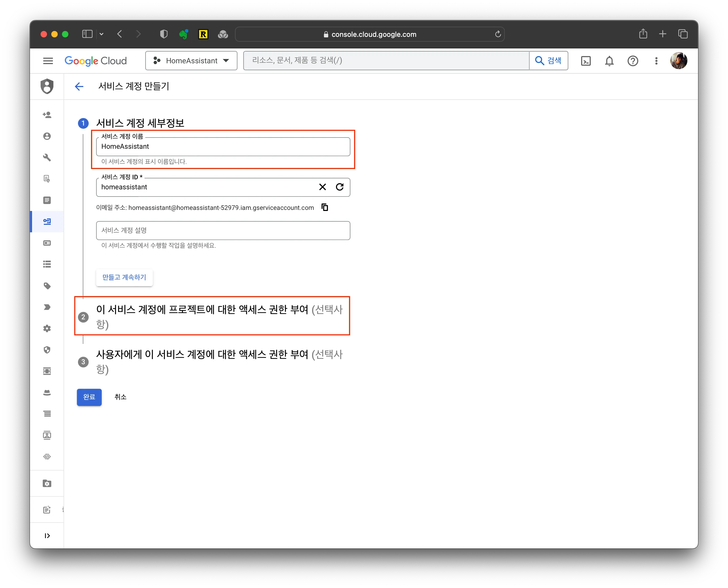Copy the service account email address
This screenshot has width=728, height=588.
324,208
